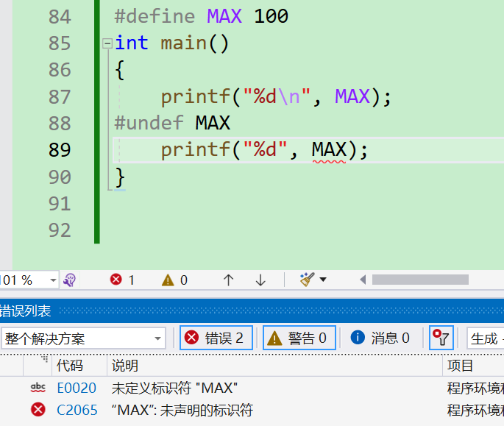The height and width of the screenshot is (426, 504).
Task: Click the red X icon of C2065 row
Action: (x=38, y=410)
